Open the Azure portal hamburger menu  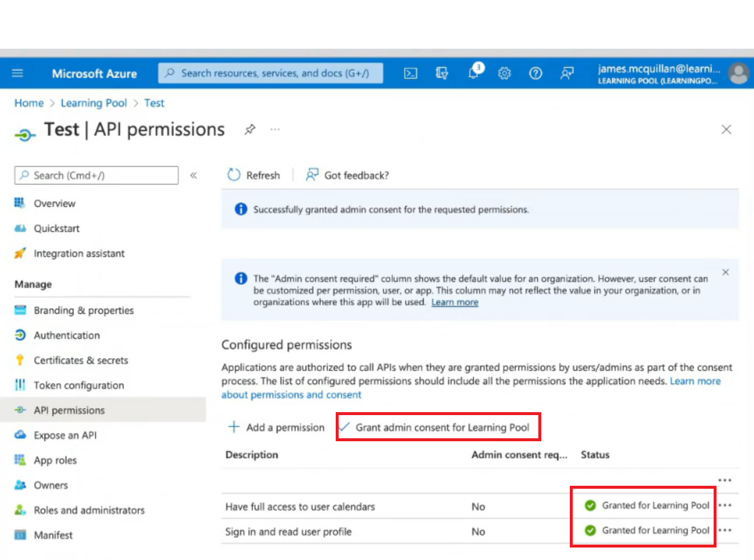[x=18, y=73]
